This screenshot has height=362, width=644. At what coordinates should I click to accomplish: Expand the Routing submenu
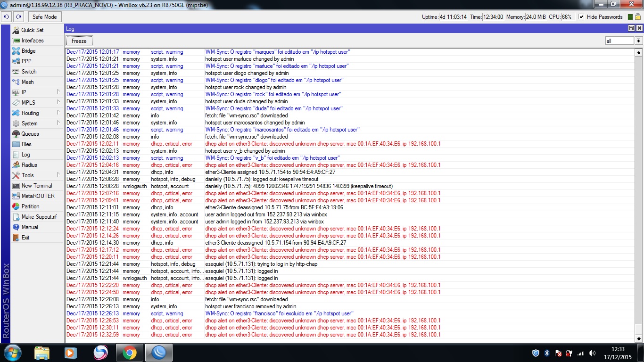58,113
